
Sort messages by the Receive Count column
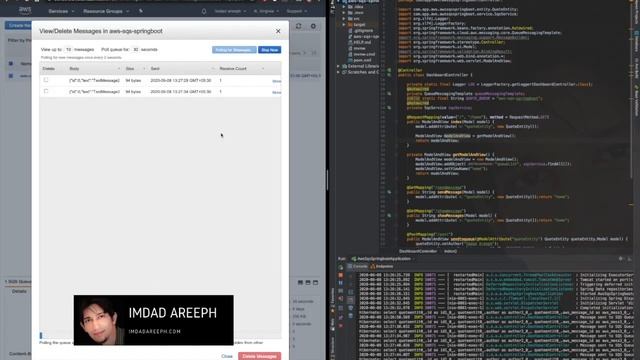coord(241,69)
